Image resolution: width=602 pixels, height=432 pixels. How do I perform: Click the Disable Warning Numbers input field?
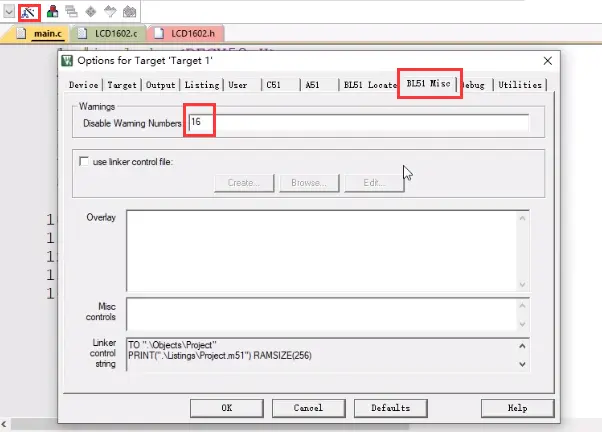358,122
